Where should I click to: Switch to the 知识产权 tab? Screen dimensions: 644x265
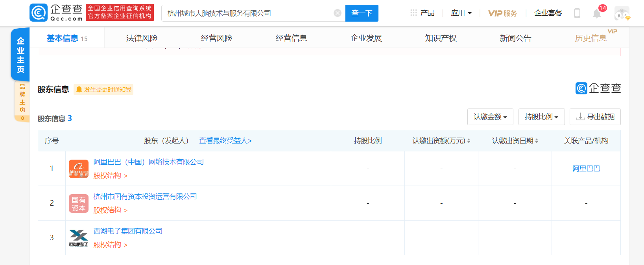(x=441, y=38)
